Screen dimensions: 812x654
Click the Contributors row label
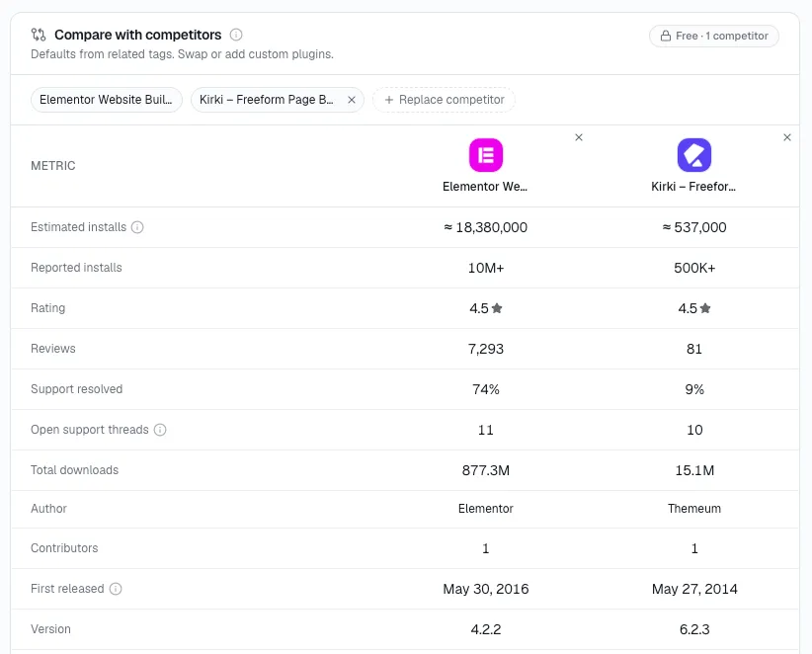64,548
